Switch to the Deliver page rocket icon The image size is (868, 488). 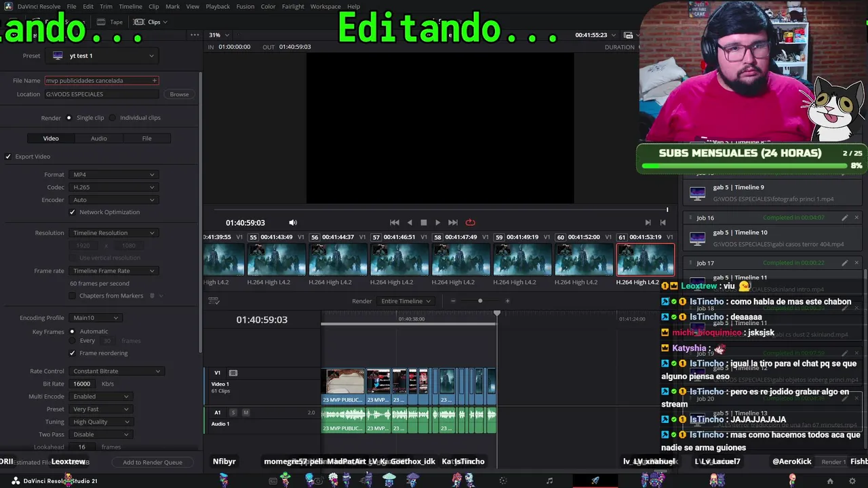[595, 481]
